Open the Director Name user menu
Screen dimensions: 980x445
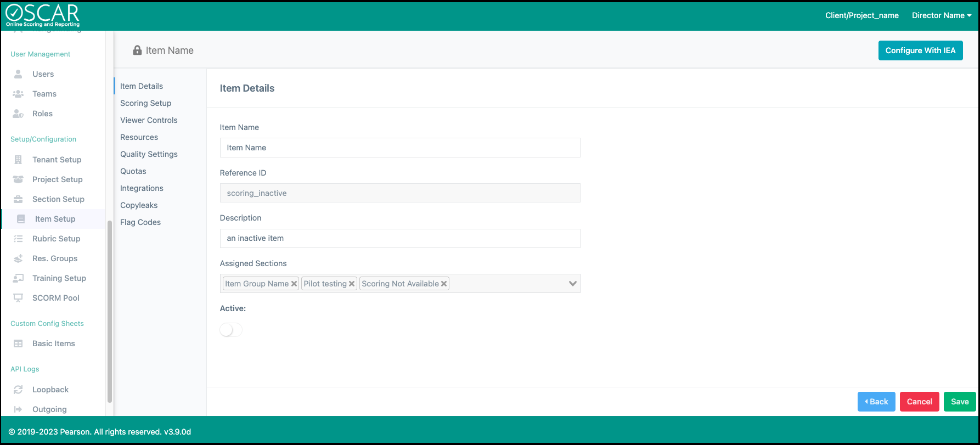click(x=941, y=15)
